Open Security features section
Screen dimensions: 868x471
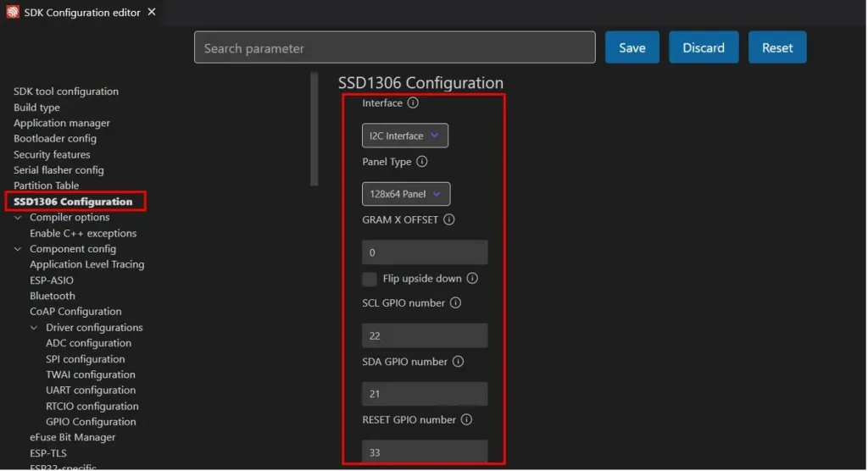coord(52,154)
